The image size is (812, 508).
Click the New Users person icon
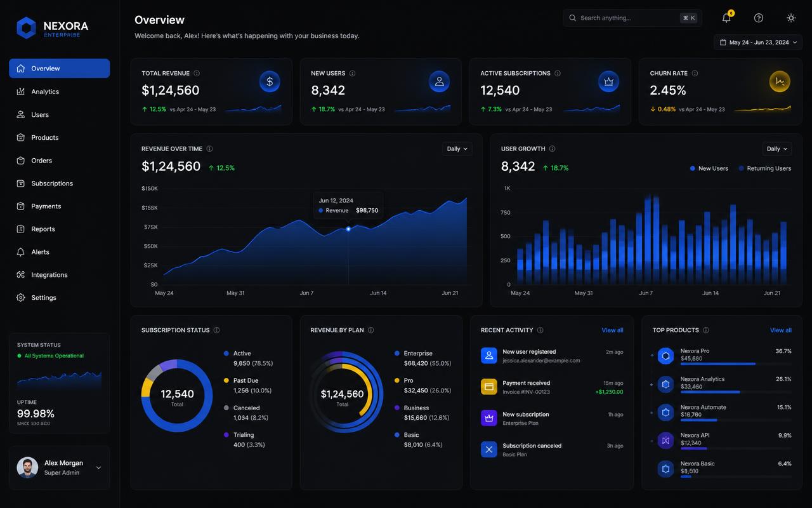click(x=439, y=81)
